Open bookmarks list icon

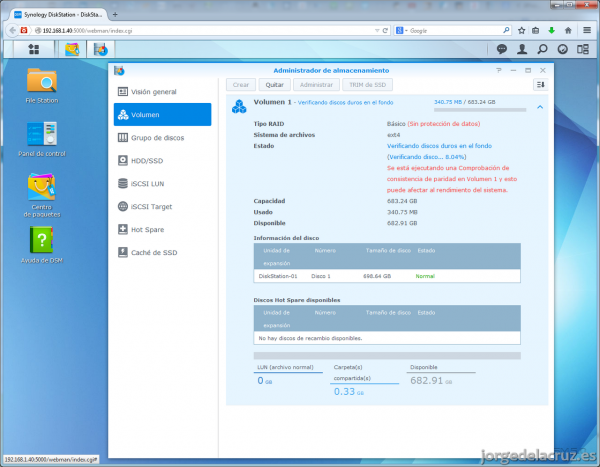pos(536,30)
